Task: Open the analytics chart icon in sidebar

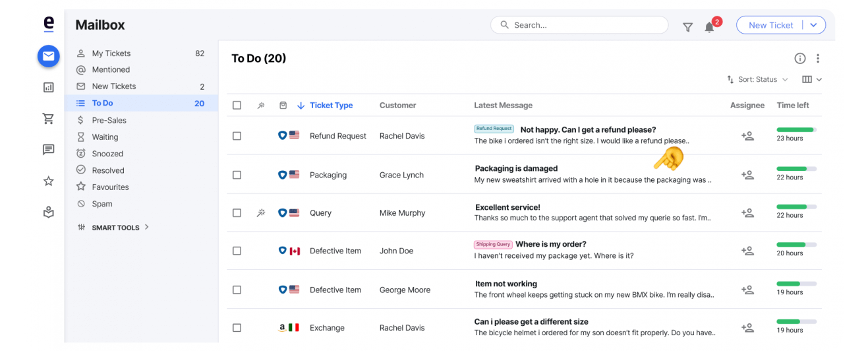Action: (x=48, y=87)
